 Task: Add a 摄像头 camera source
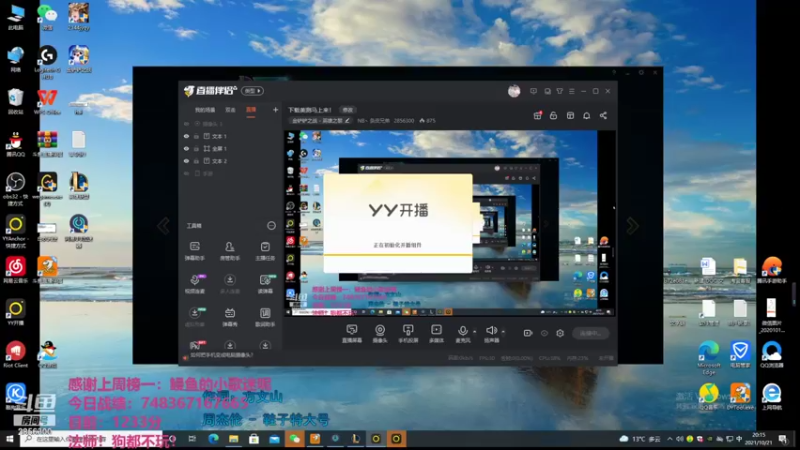click(x=380, y=333)
